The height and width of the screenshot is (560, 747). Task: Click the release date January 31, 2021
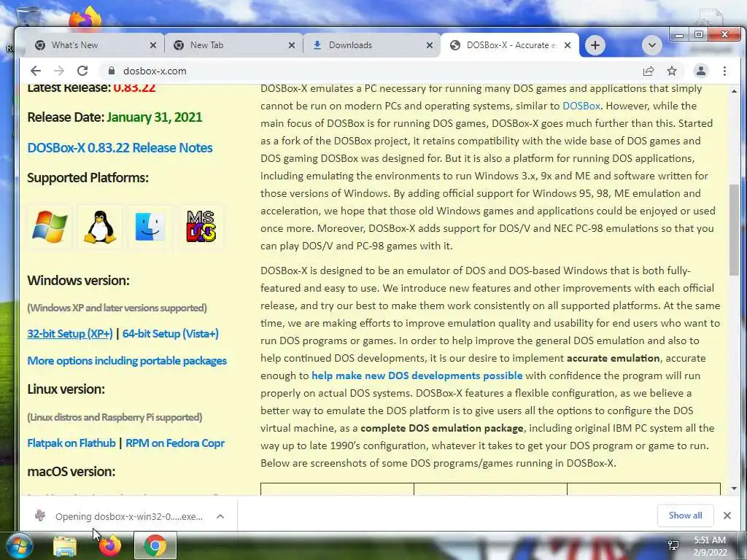click(155, 117)
